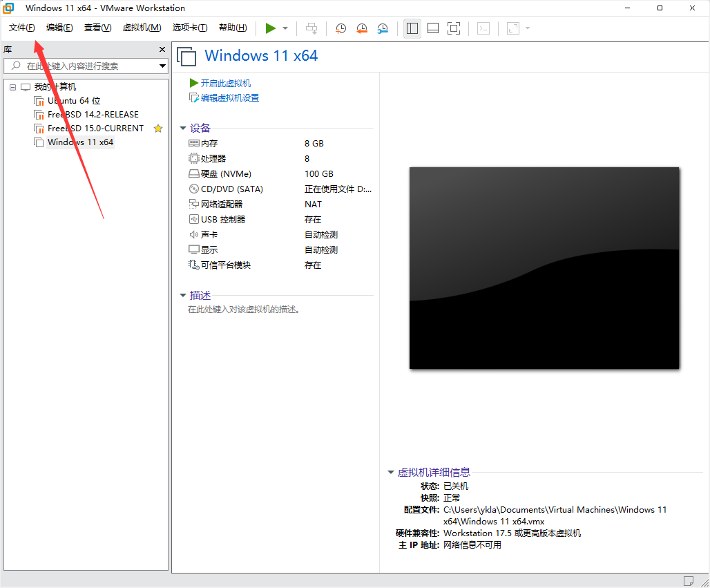Image resolution: width=710 pixels, height=588 pixels.
Task: Click 网络适配器 device entry
Action: coord(222,205)
